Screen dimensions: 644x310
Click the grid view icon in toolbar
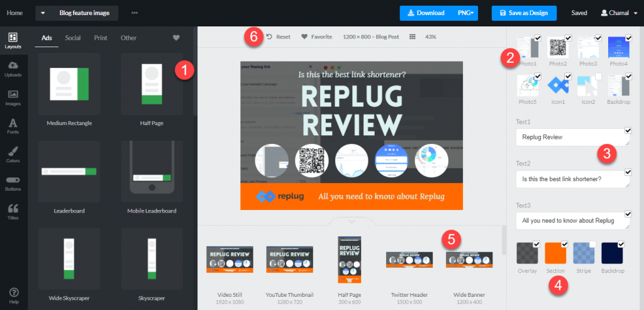413,36
